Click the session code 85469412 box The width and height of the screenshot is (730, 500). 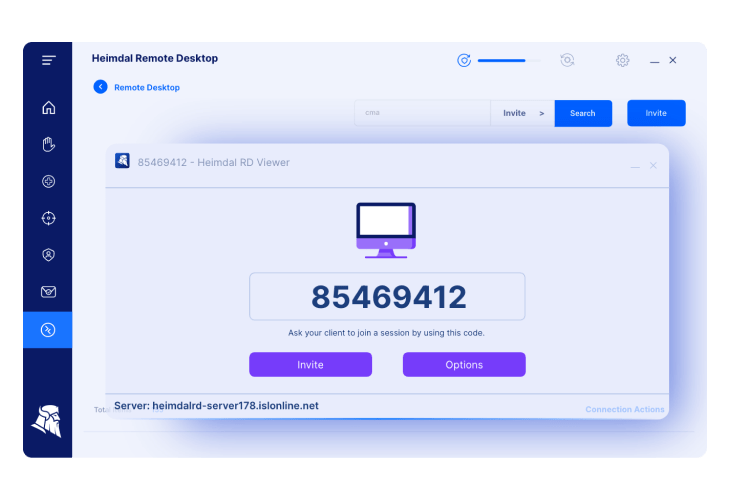click(387, 297)
